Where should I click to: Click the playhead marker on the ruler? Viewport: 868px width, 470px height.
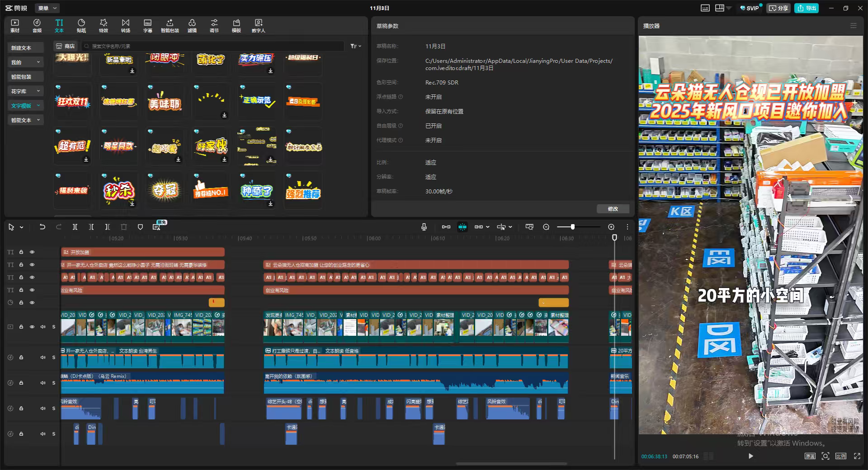pyautogui.click(x=614, y=237)
